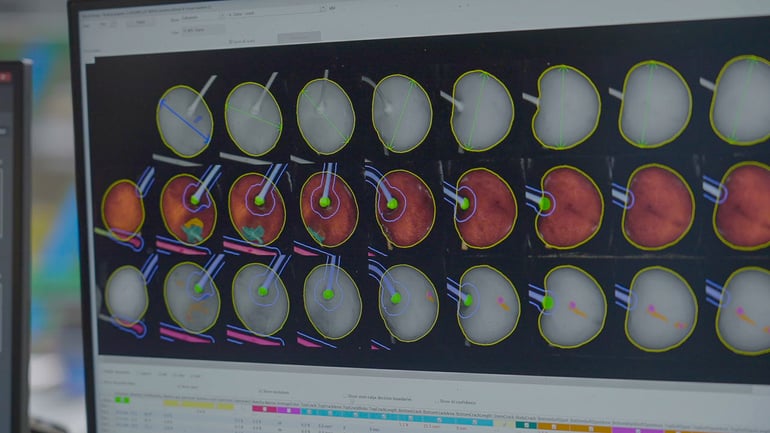Select the second tab above the results table

point(144,372)
